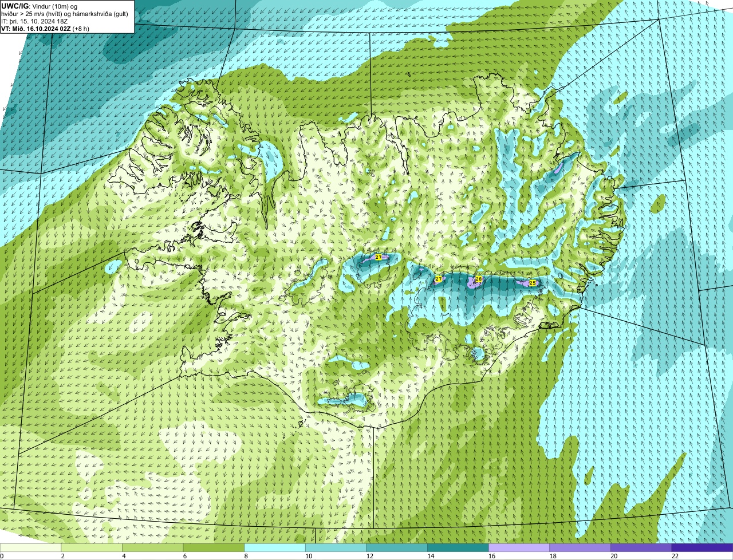Pick the 10–12 m/s turquoise legend swatch
The width and height of the screenshot is (733, 560).
click(336, 547)
